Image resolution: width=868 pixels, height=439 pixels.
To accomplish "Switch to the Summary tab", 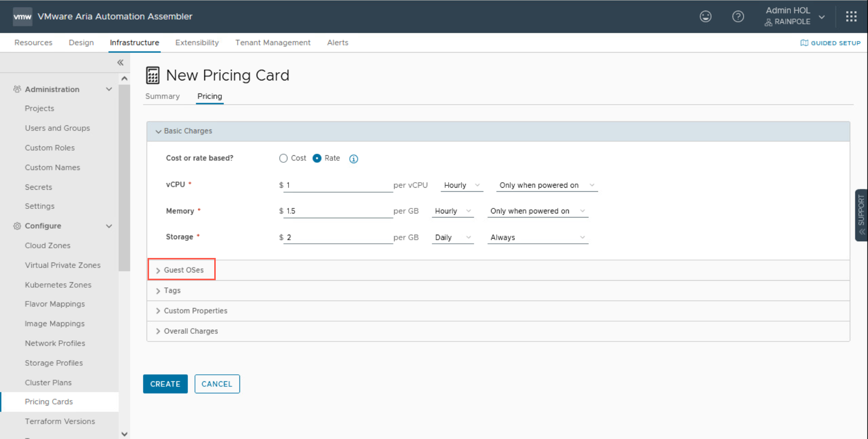I will click(162, 97).
